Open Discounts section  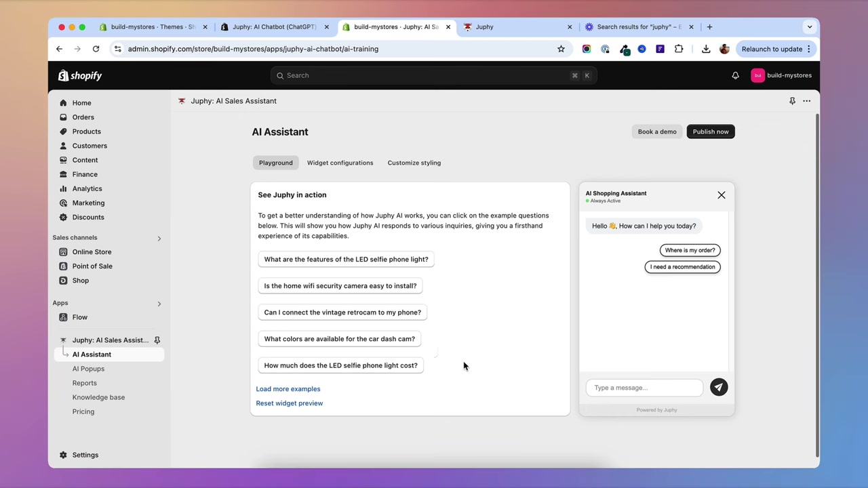tap(88, 217)
